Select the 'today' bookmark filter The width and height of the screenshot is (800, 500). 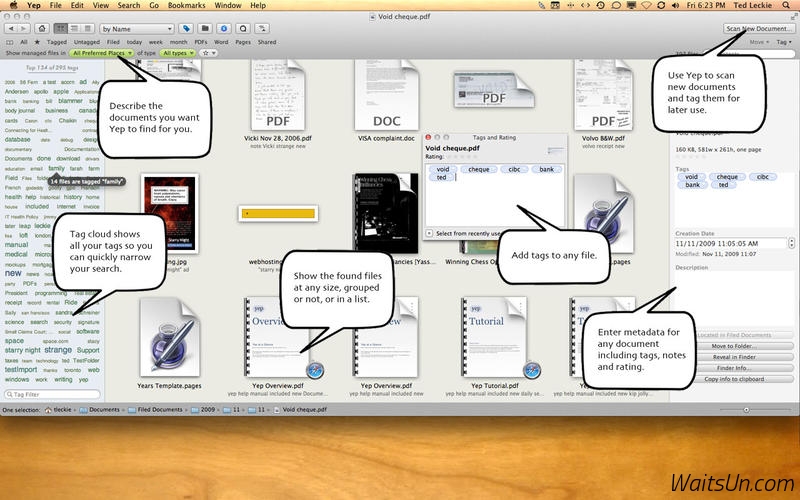coord(134,42)
